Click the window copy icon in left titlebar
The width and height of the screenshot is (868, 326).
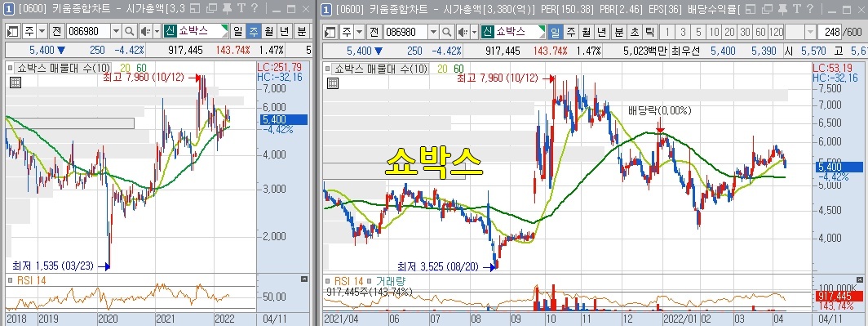coord(211,9)
